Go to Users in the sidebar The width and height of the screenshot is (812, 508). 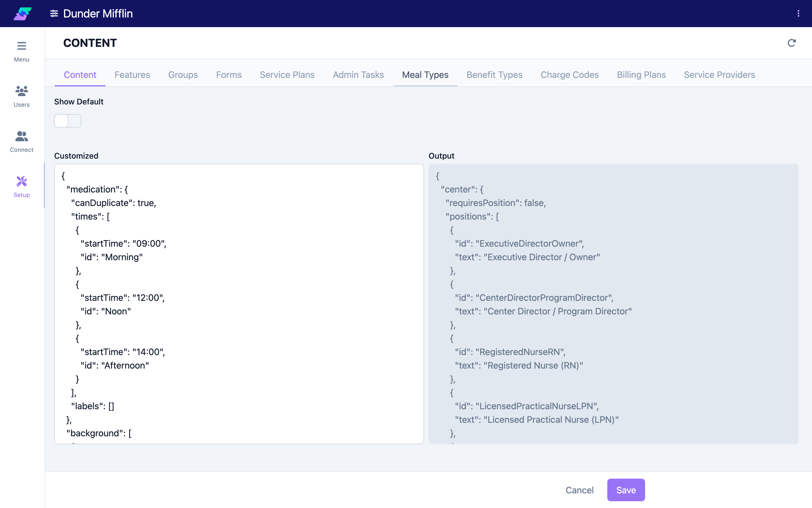tap(21, 97)
